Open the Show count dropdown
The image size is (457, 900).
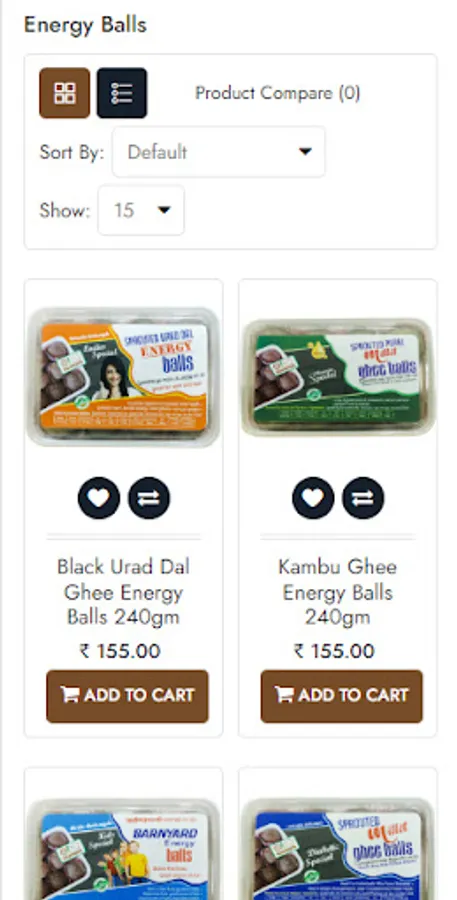pos(141,210)
